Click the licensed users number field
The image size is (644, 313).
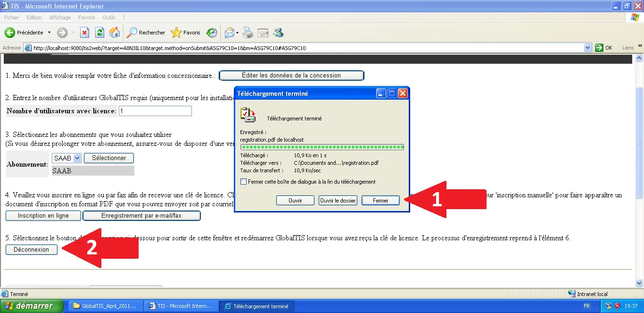[x=155, y=111]
